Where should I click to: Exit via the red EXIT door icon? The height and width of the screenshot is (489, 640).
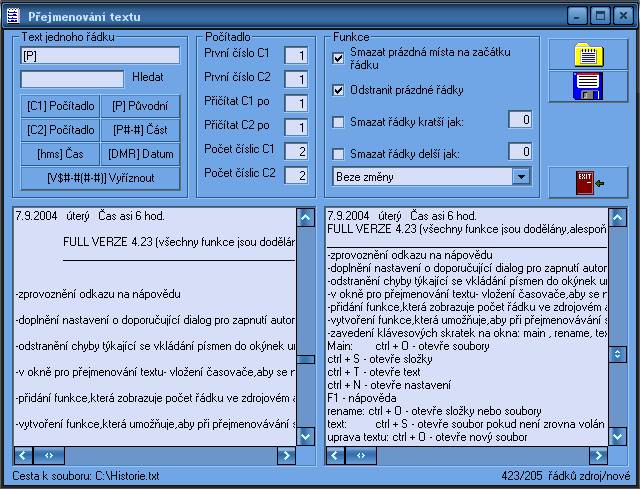588,182
